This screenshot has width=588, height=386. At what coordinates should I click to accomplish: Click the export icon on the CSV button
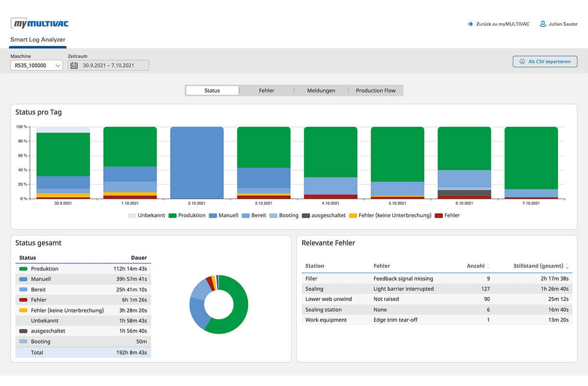[x=521, y=61]
